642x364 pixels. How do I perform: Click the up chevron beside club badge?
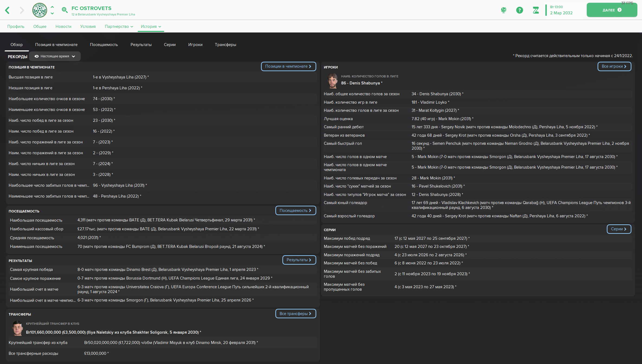(x=52, y=7)
